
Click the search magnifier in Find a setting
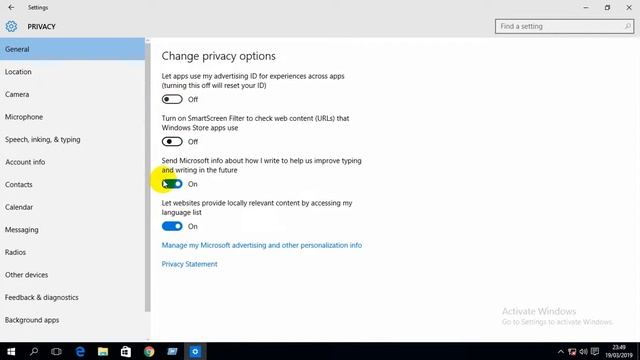627,27
